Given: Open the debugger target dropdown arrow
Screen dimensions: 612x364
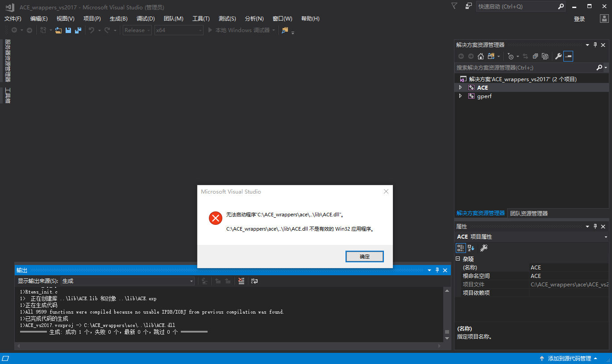Looking at the screenshot, I should tap(273, 30).
